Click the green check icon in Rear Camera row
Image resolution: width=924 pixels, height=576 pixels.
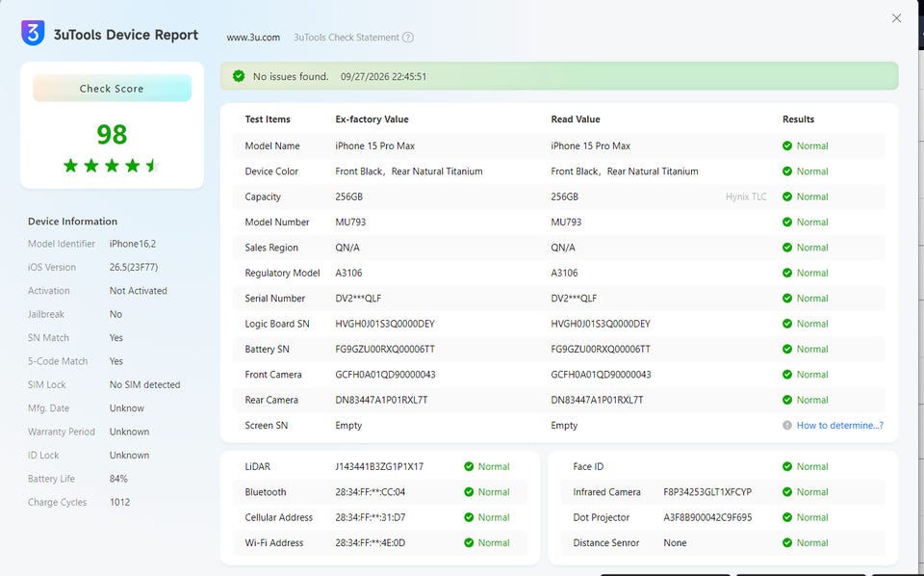[787, 399]
